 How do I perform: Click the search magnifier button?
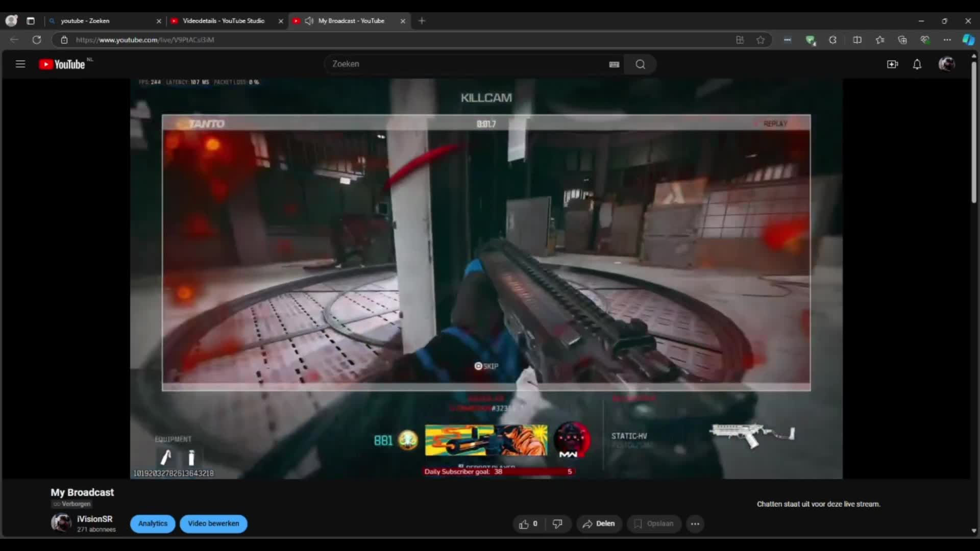point(640,64)
